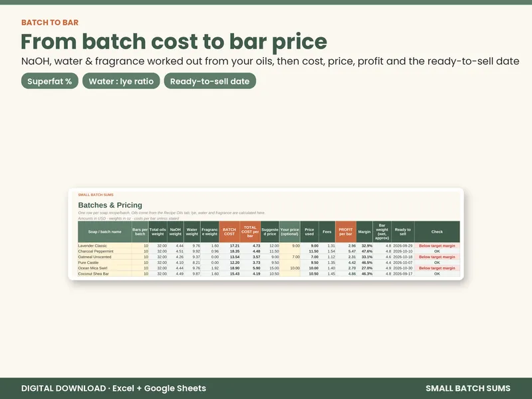Click ready-to-sell date 2026-10-30

(403, 268)
